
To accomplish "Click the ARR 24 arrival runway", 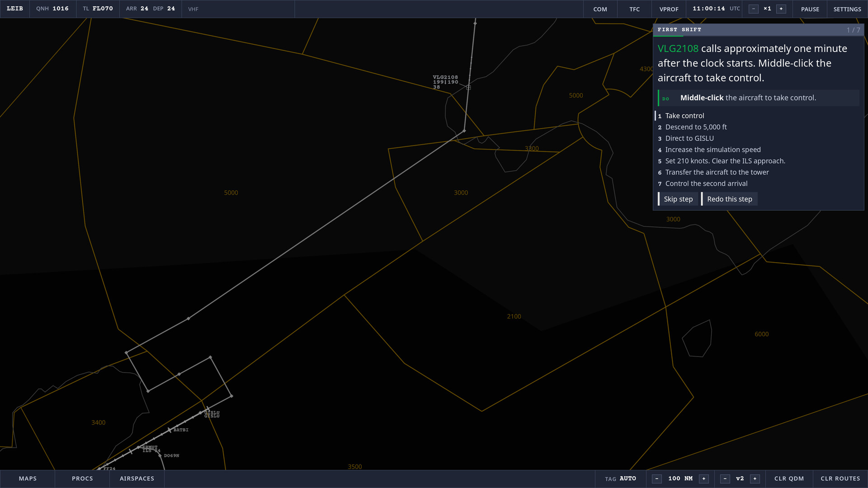I will [137, 9].
